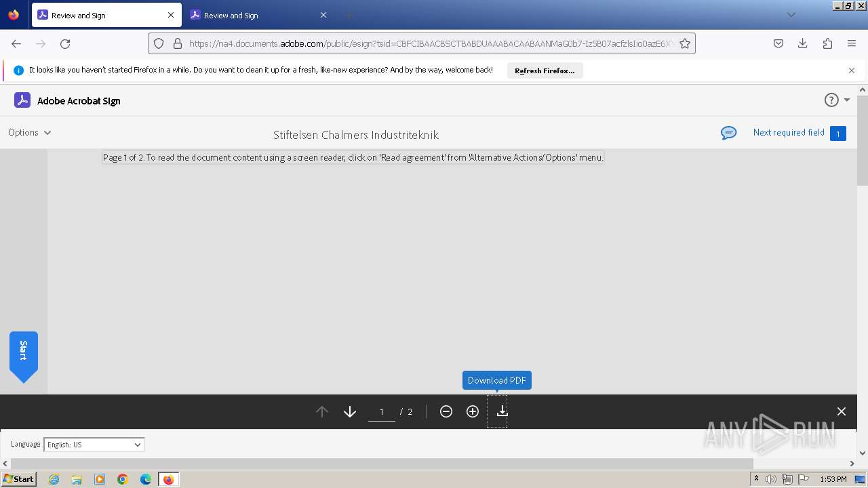The height and width of the screenshot is (488, 868).
Task: Click the required field count badge
Action: tap(837, 134)
